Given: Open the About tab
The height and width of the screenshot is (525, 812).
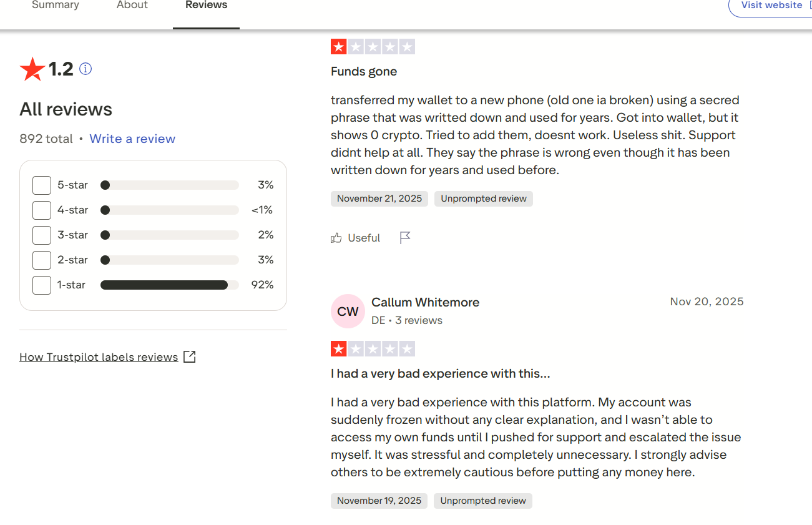Looking at the screenshot, I should point(132,6).
